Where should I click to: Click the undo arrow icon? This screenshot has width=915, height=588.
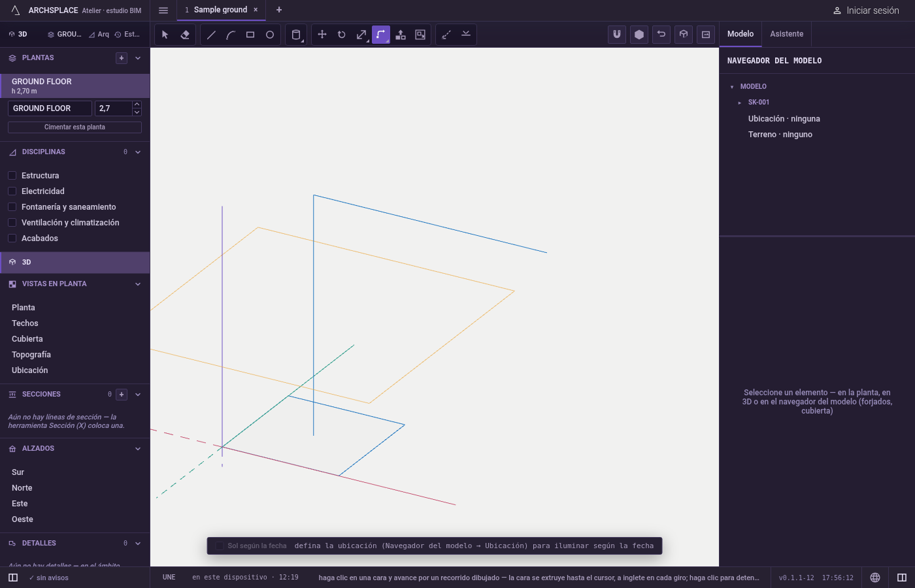tap(661, 35)
